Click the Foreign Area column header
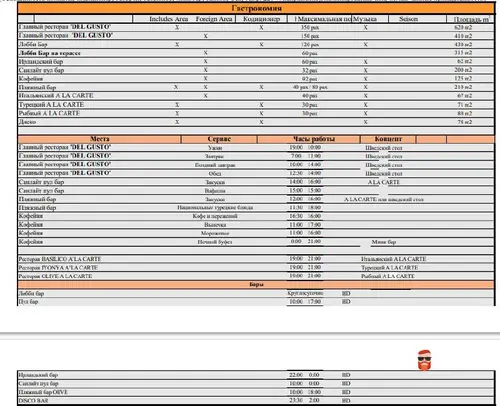Image resolution: width=500 pixels, height=406 pixels. (x=214, y=19)
